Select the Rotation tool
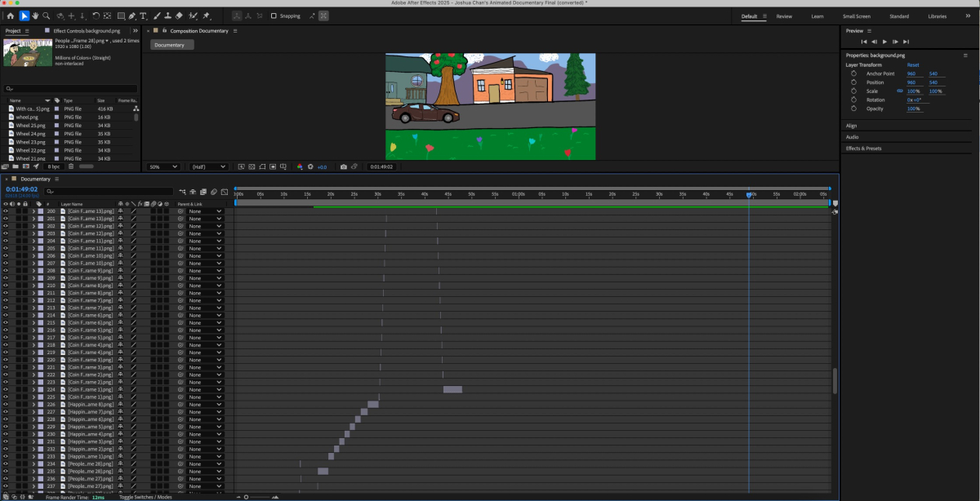The width and height of the screenshot is (980, 501). 96,16
